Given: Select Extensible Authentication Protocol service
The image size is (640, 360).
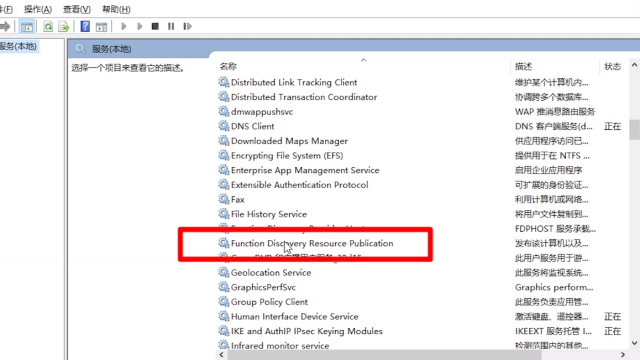Looking at the screenshot, I should pyautogui.click(x=299, y=185).
